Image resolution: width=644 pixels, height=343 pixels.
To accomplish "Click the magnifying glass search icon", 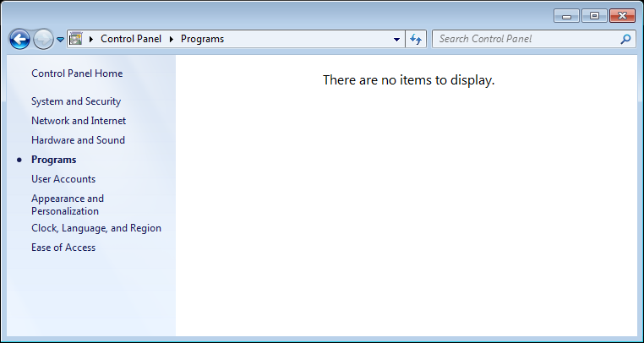I will (625, 39).
